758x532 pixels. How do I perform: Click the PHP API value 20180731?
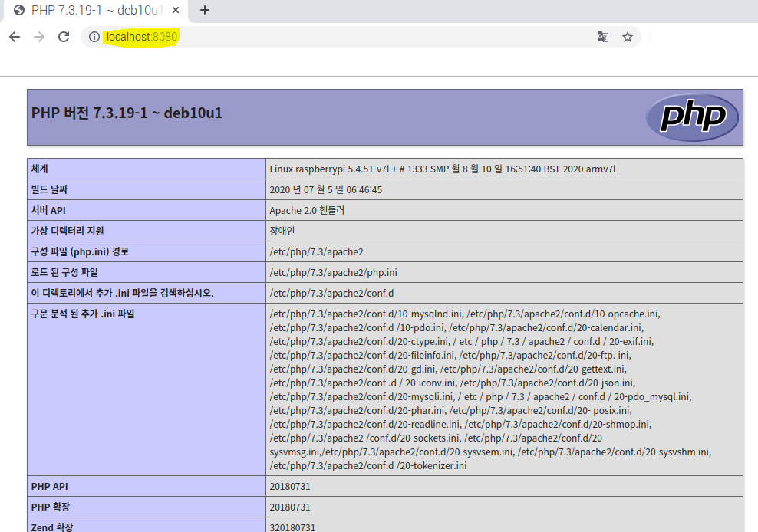pyautogui.click(x=290, y=487)
